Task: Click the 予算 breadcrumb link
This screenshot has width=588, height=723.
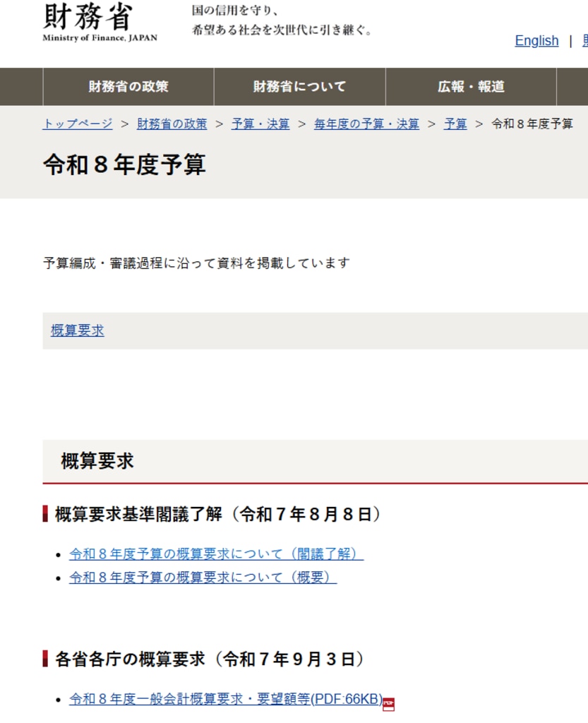Action: (x=455, y=124)
